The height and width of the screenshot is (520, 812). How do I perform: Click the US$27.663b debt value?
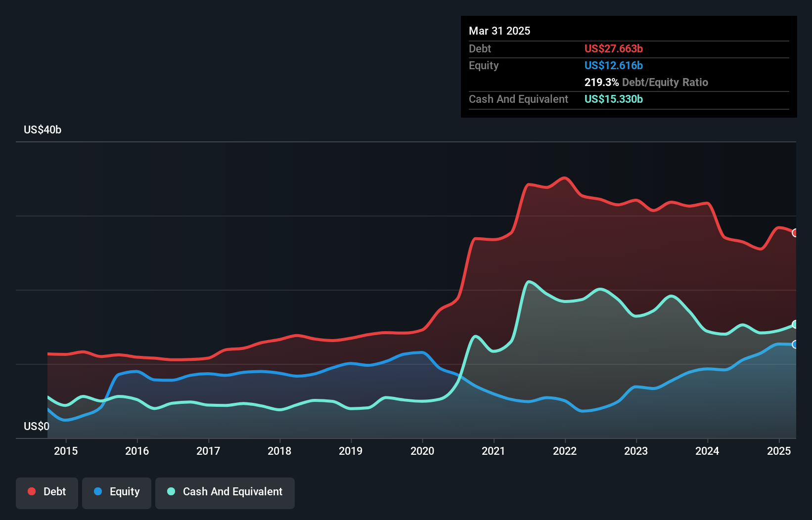(613, 48)
